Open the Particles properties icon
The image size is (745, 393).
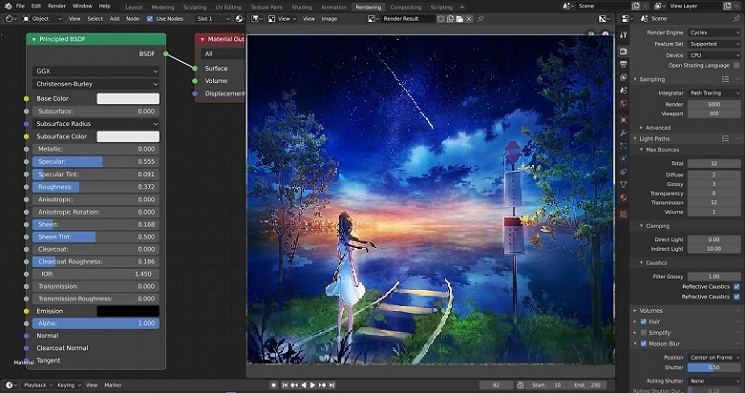624,146
